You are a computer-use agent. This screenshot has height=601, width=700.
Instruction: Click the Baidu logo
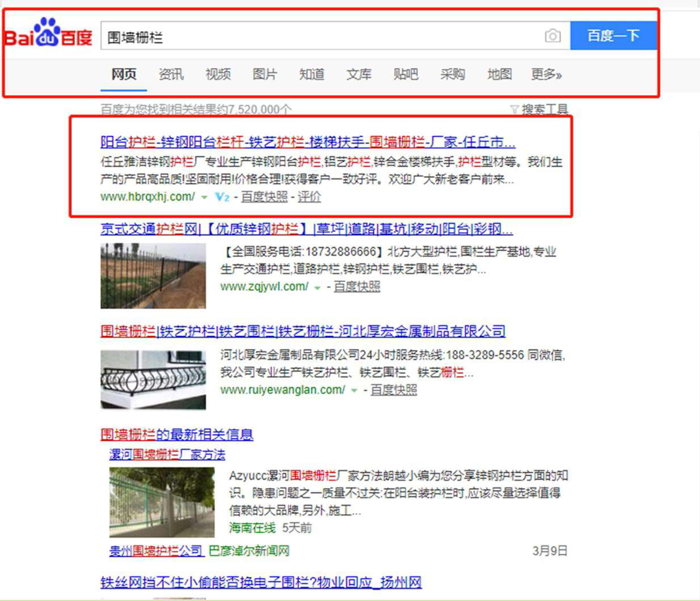[48, 33]
